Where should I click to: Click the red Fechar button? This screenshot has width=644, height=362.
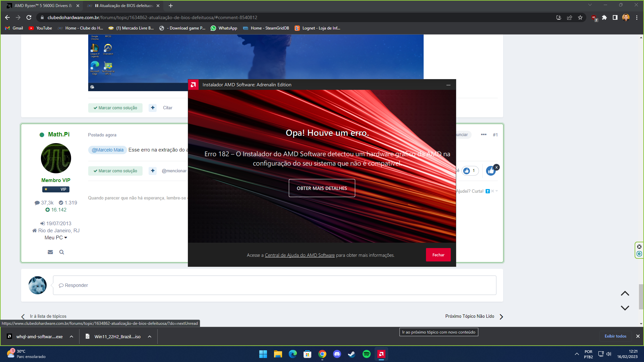pos(438,255)
